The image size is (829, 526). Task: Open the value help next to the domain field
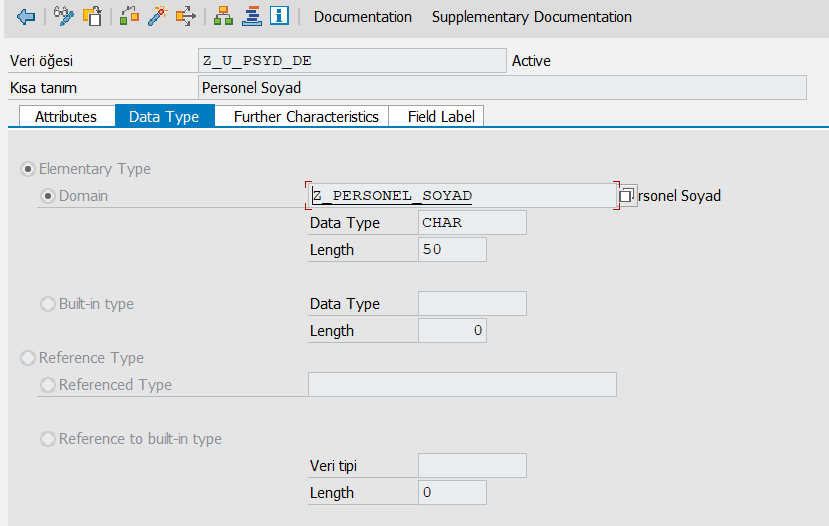click(x=626, y=196)
